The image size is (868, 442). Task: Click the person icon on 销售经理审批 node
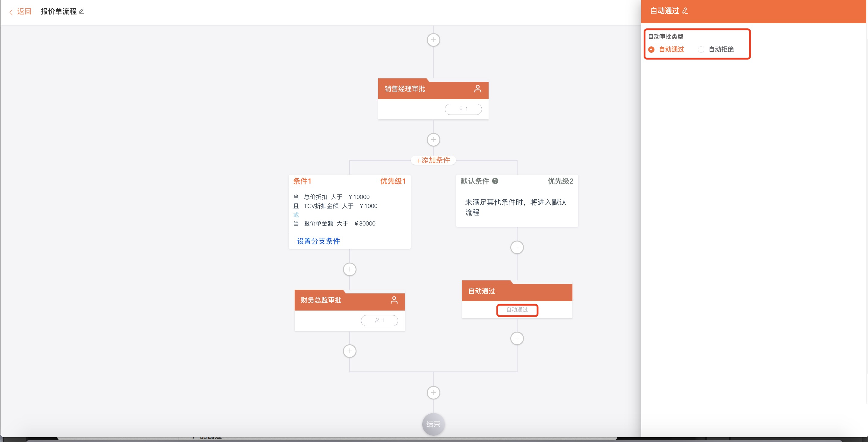[x=477, y=89]
